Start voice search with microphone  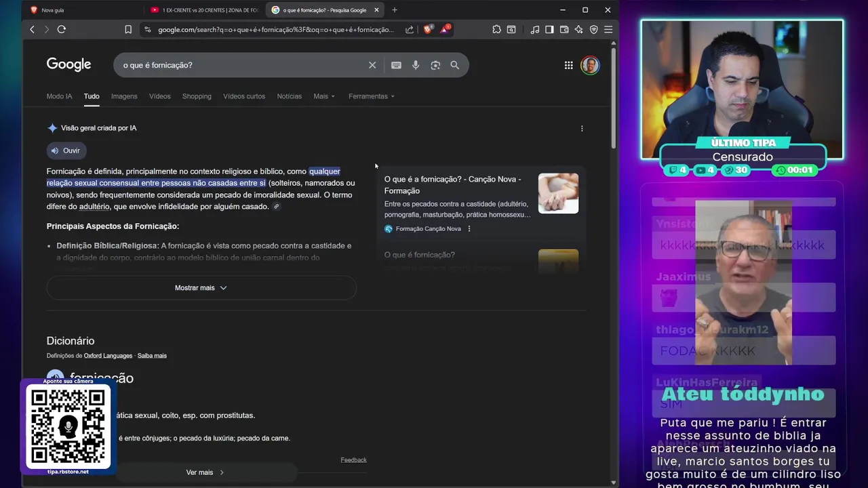point(416,65)
